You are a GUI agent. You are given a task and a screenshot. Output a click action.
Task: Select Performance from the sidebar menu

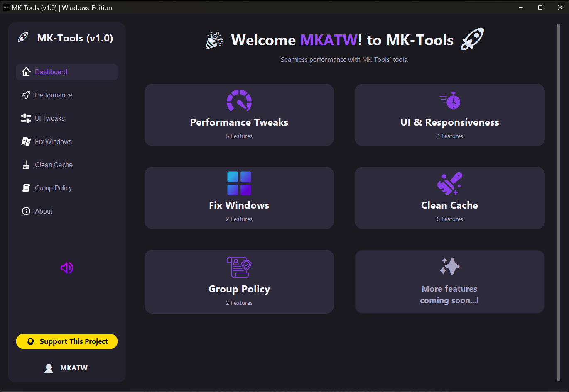click(53, 95)
